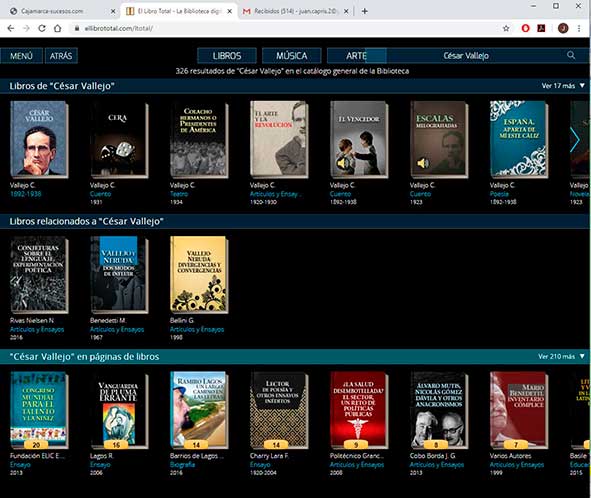Expand Ver 210 más in páginas section

click(561, 356)
